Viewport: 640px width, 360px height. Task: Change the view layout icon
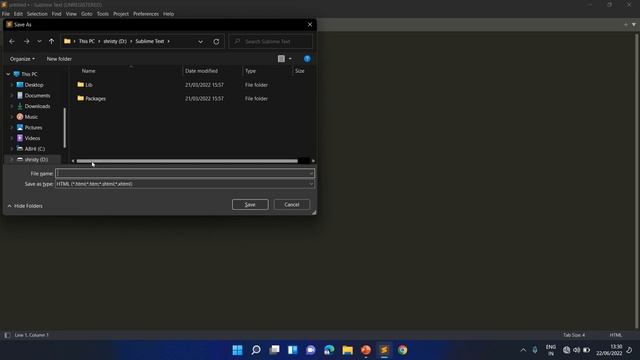[x=281, y=59]
